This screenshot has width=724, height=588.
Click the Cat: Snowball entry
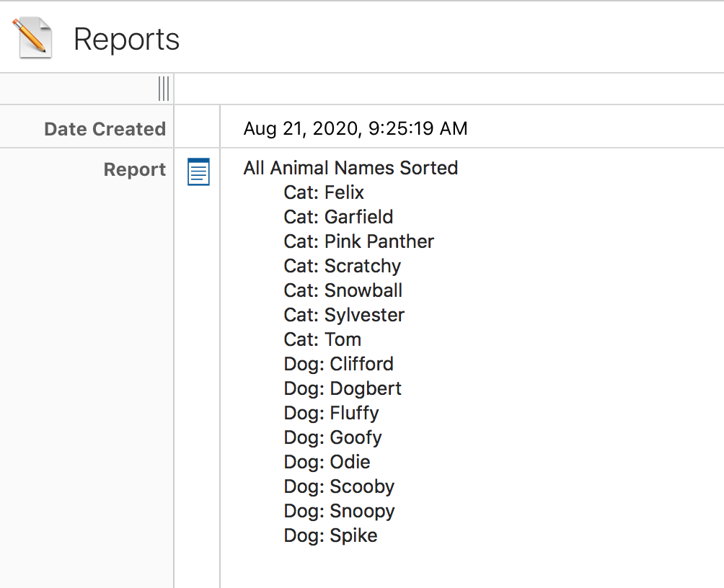point(343,290)
